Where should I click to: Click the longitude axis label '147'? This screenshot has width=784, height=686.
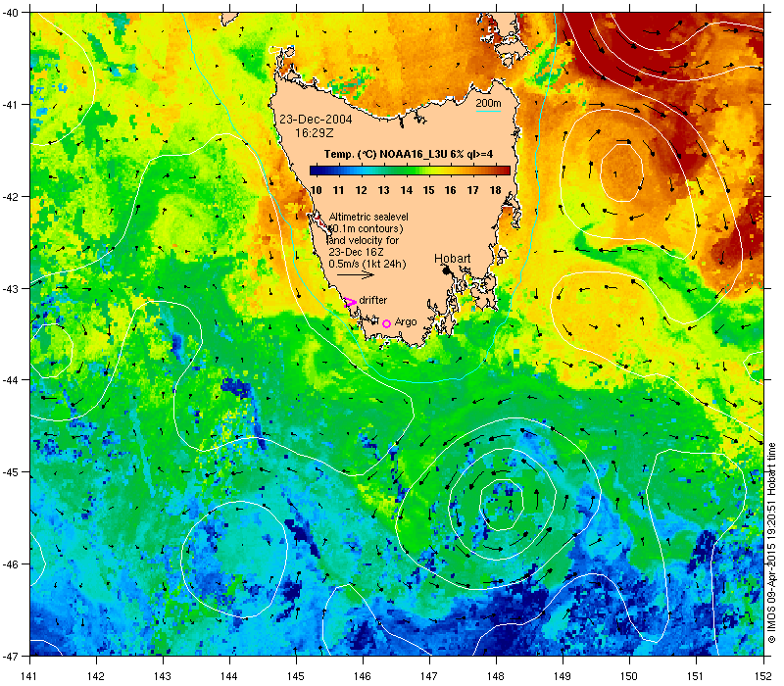[x=429, y=676]
